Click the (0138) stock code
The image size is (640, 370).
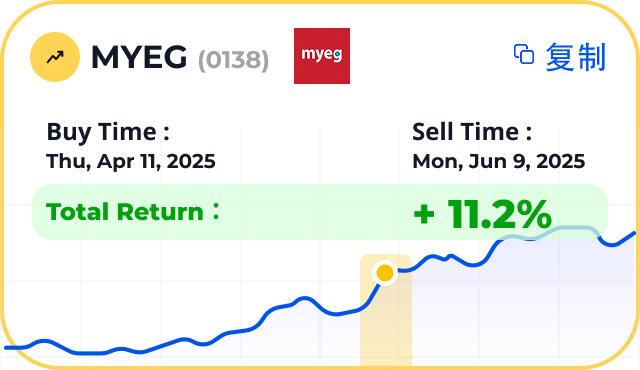[233, 60]
